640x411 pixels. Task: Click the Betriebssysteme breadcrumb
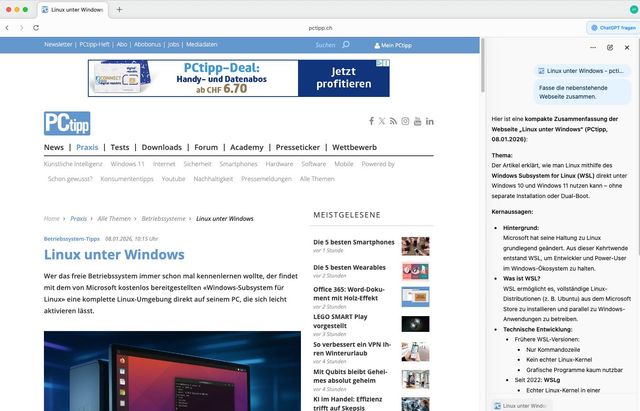coord(163,218)
